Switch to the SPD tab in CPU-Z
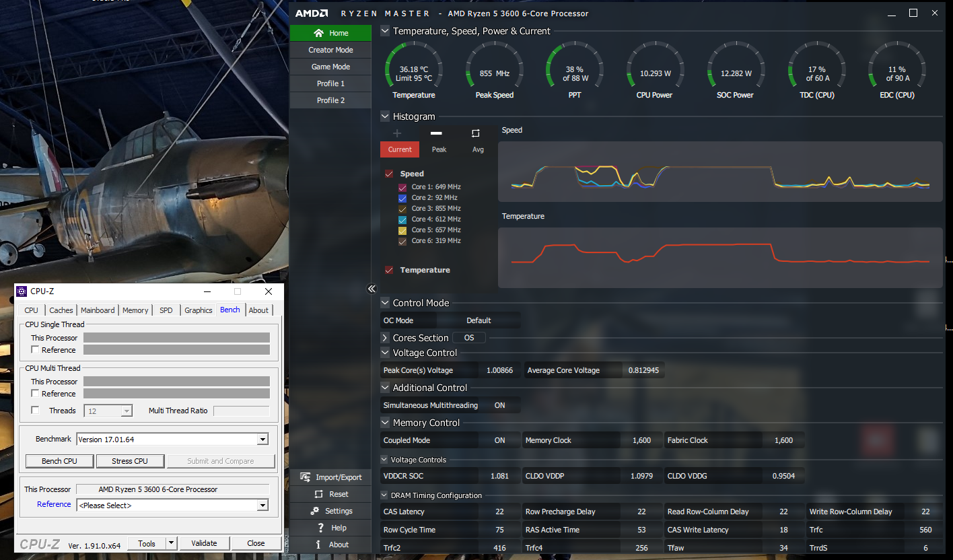 (166, 310)
